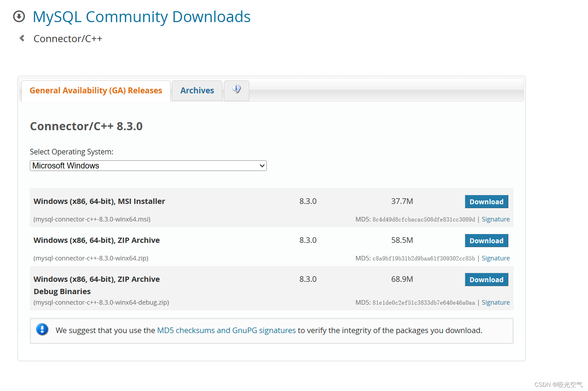Click the Select Operating System label
Image resolution: width=588 pixels, height=391 pixels.
(72, 152)
